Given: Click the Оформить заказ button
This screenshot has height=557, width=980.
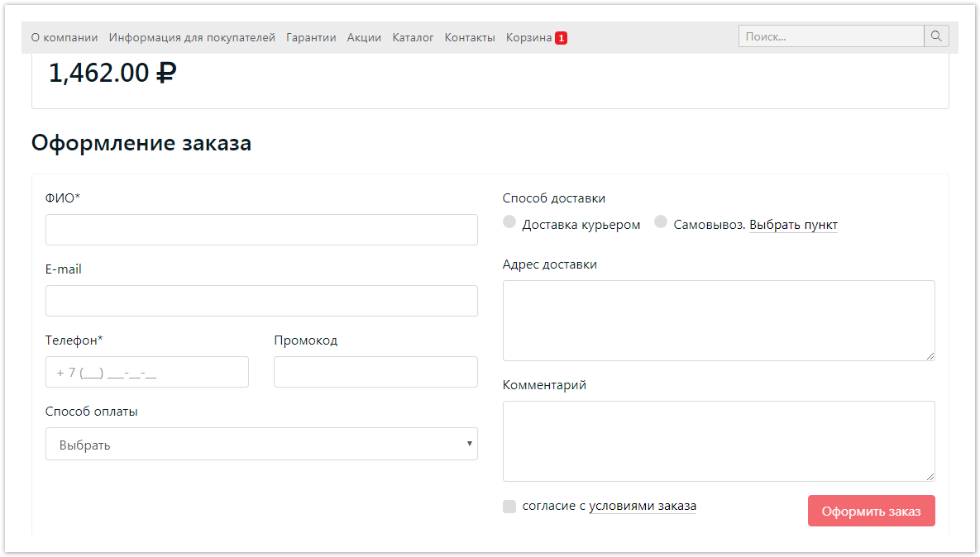Looking at the screenshot, I should pos(872,511).
